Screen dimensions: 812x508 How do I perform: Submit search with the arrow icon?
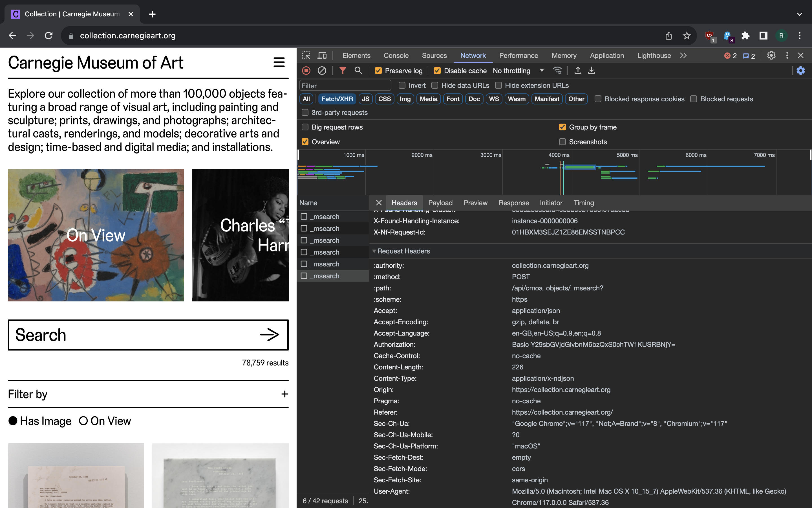270,335
